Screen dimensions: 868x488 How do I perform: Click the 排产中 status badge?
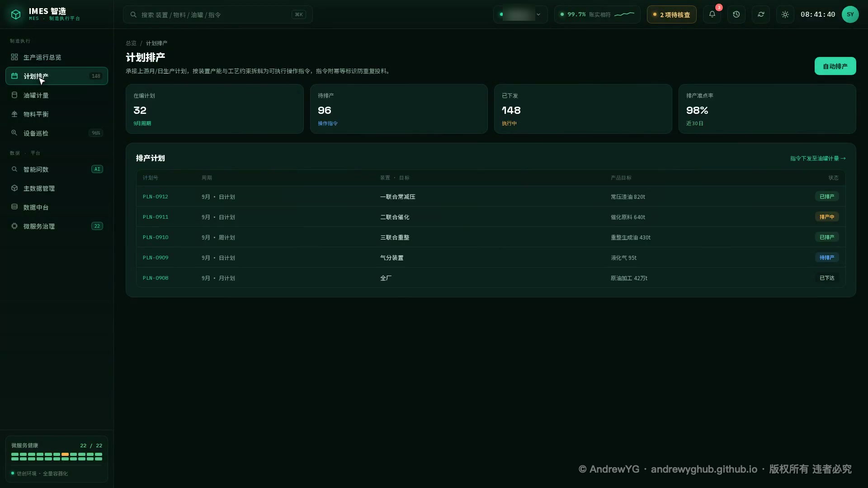(x=827, y=217)
